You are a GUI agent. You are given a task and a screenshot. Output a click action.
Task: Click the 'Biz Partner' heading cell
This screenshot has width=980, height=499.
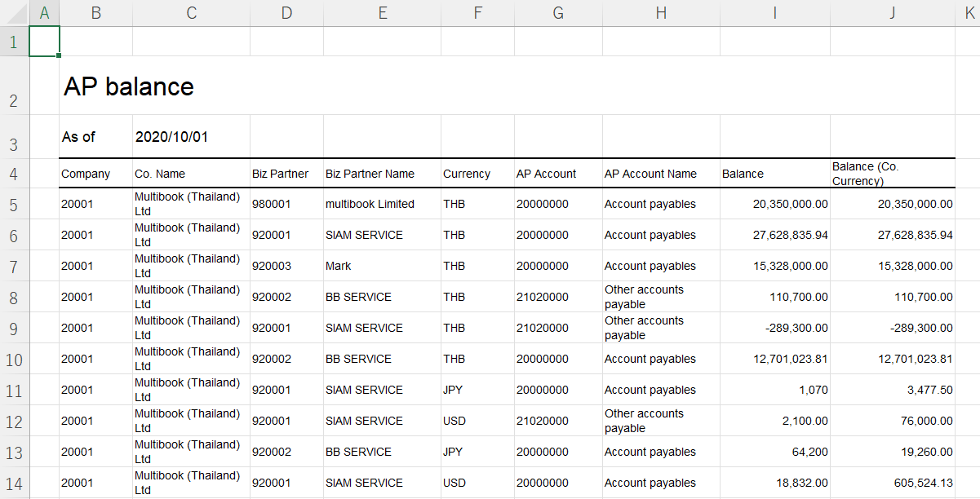pyautogui.click(x=286, y=174)
